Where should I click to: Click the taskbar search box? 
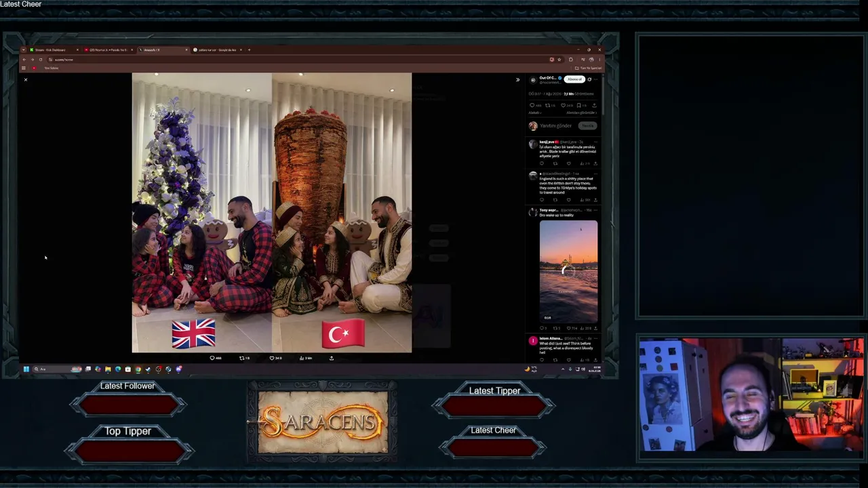point(57,369)
